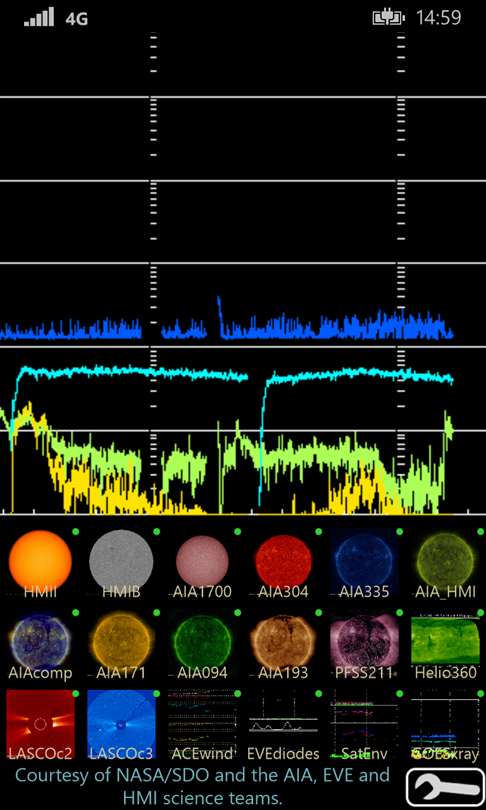This screenshot has height=810, width=486.
Task: Open the Helio360 map thumbnail
Action: click(x=445, y=644)
